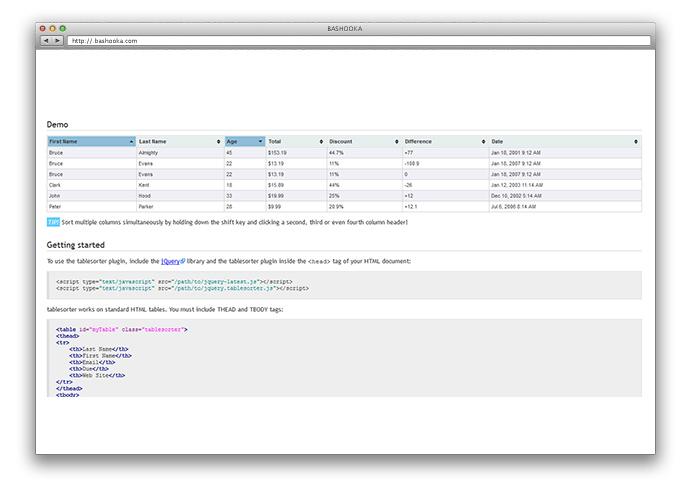Zoom the window with the green button

(x=63, y=28)
